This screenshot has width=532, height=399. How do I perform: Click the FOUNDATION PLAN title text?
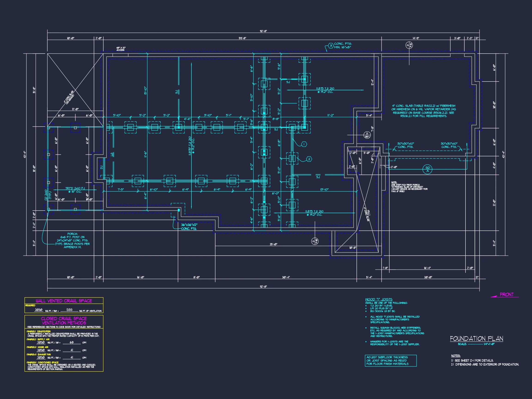tap(476, 339)
